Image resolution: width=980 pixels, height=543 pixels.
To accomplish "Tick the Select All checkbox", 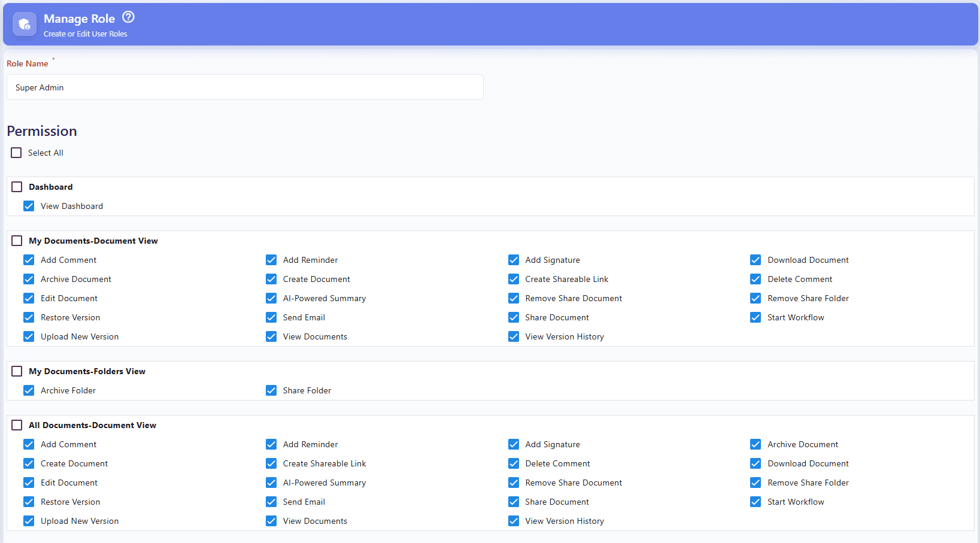I will click(16, 153).
